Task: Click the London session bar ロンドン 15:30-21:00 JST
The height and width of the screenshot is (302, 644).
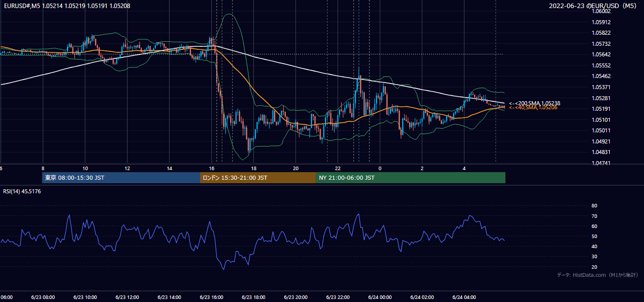Action: click(258, 178)
